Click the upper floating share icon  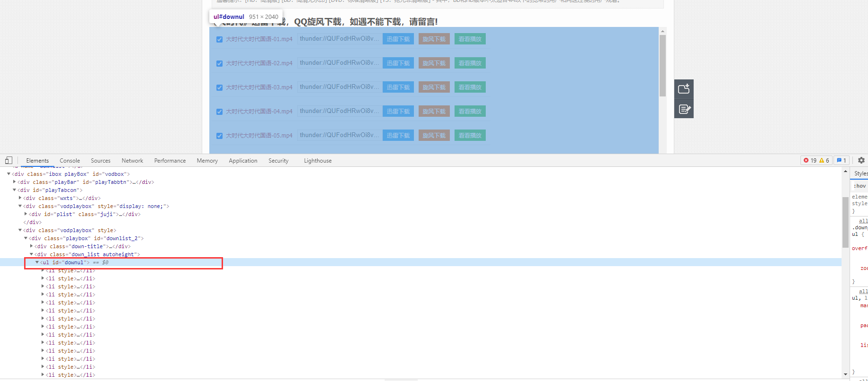[x=684, y=89]
